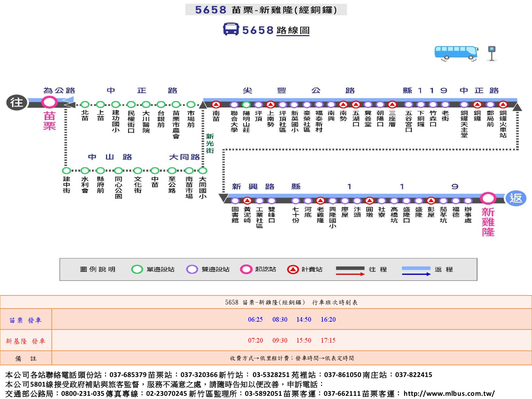This screenshot has width=532, height=399.
Task: Click the purple 雙邊設站 legend circle
Action: (x=192, y=270)
